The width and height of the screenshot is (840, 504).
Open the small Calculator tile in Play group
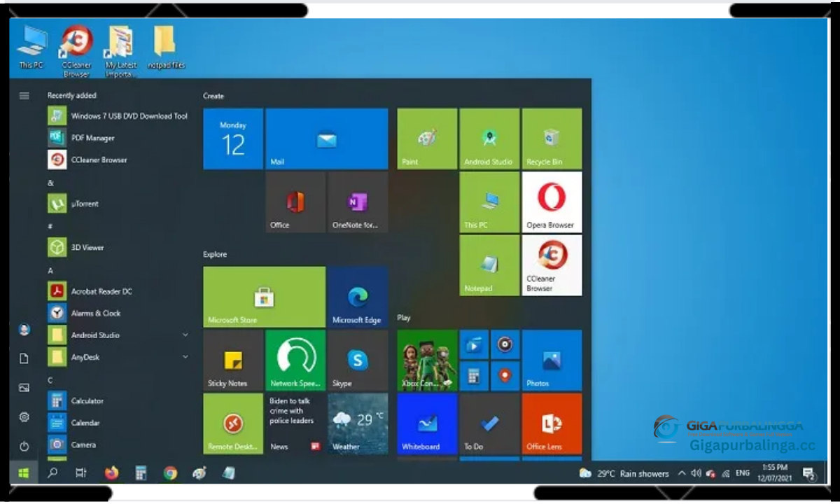click(474, 376)
